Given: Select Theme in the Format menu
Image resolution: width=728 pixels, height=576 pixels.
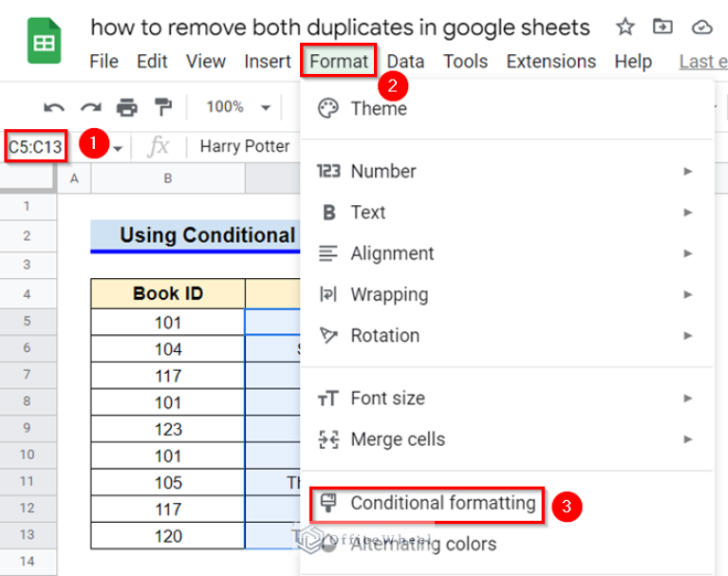Looking at the screenshot, I should click(x=378, y=108).
